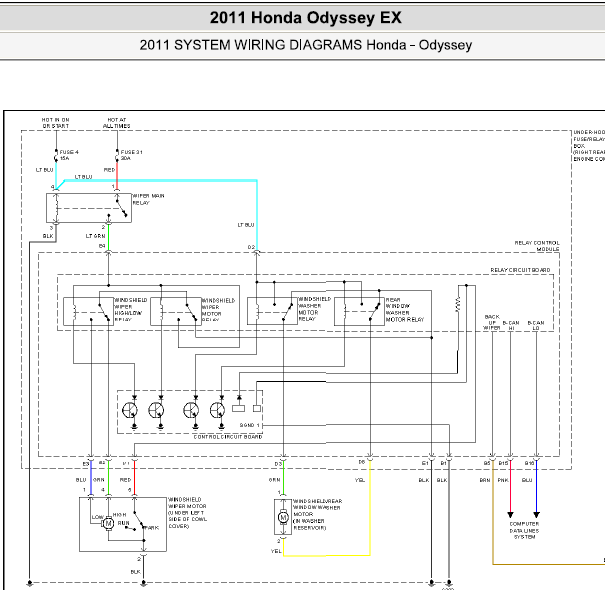Viewport: 605px width, 590px height.
Task: Click the 'RELAY CIRCUIT BOARD' label
Action: [x=520, y=270]
